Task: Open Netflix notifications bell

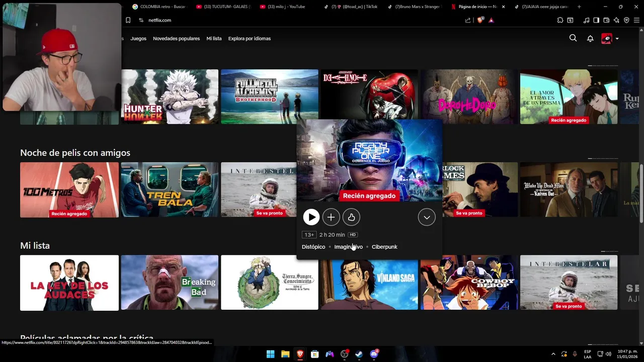Action: click(x=590, y=38)
